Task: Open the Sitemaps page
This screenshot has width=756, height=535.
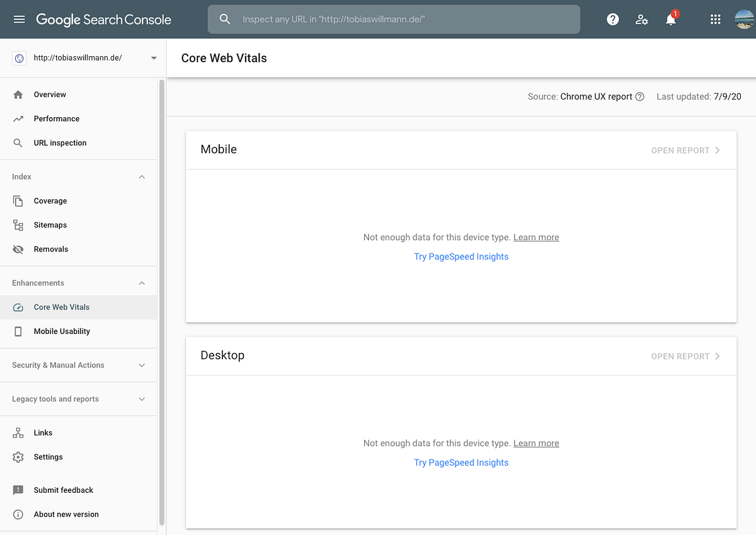Action: [79, 225]
